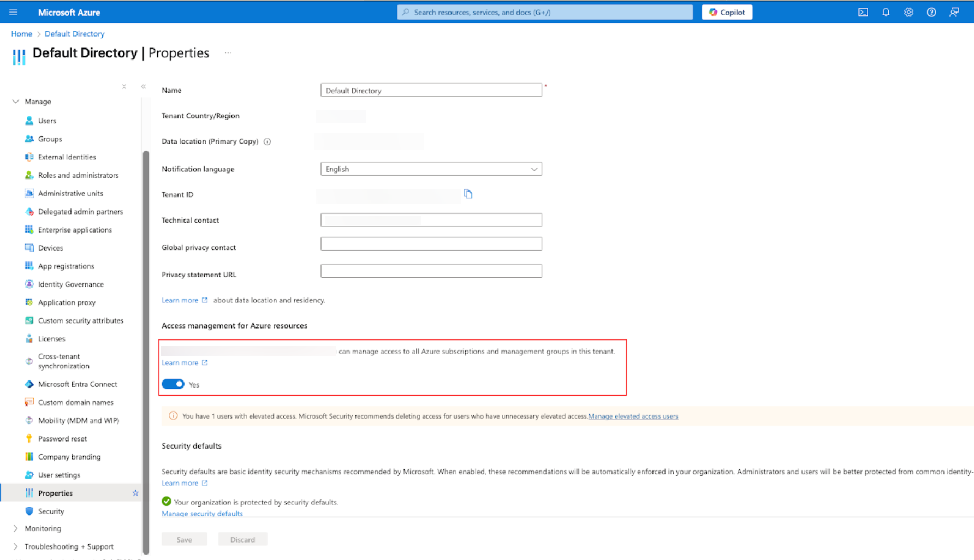The height and width of the screenshot is (560, 974).
Task: Favorite the Properties menu item star
Action: pos(135,493)
